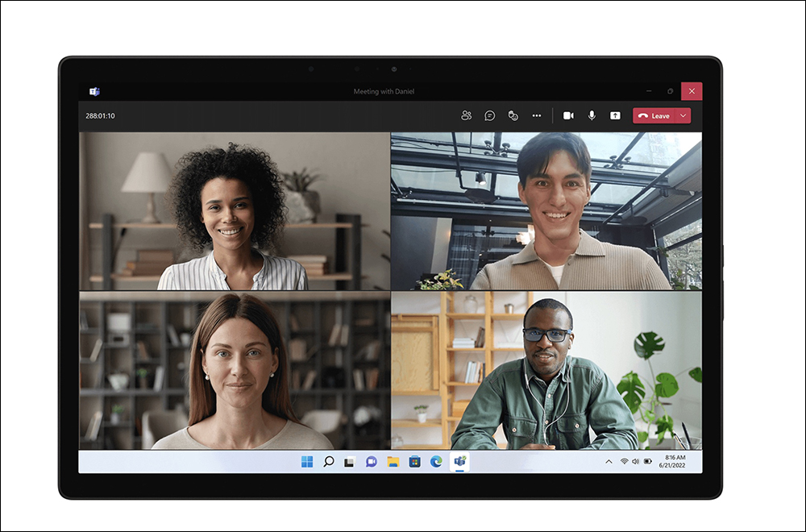This screenshot has height=532, width=806.
Task: Open volume control in system tray
Action: click(635, 462)
